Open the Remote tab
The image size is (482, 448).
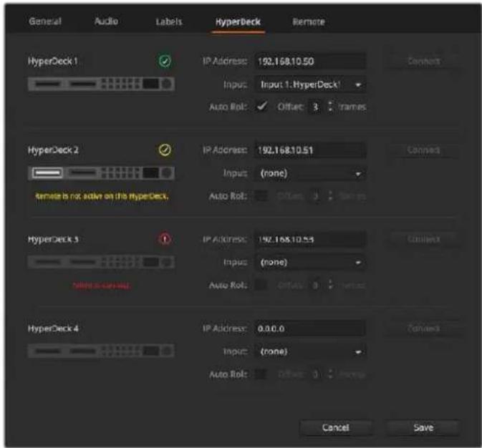click(309, 21)
